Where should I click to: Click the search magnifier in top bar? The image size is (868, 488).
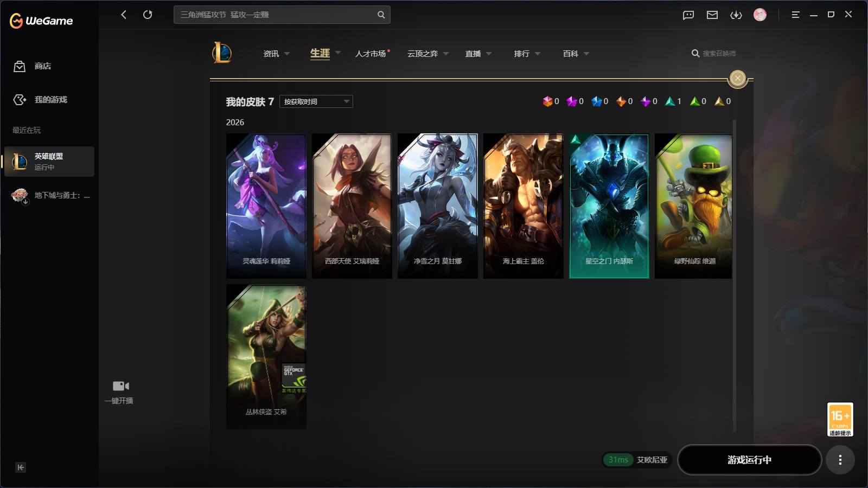(x=381, y=15)
